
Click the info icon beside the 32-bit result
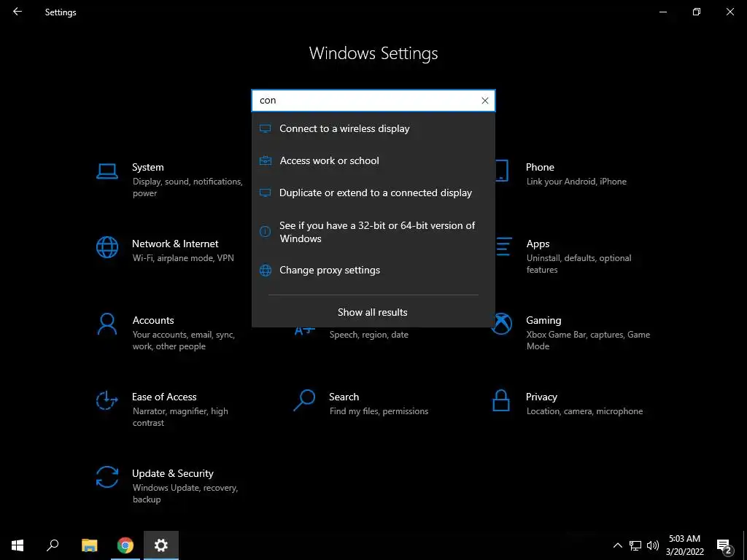(265, 232)
